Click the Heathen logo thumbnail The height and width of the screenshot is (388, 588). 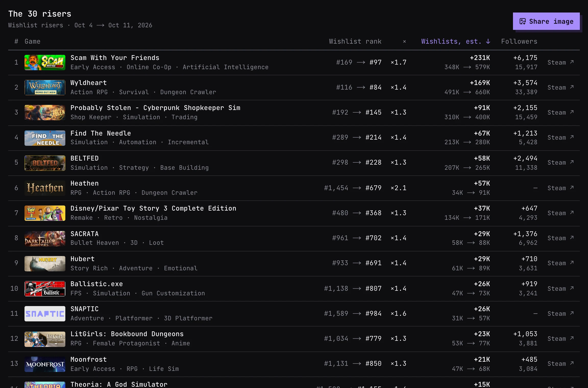point(45,188)
